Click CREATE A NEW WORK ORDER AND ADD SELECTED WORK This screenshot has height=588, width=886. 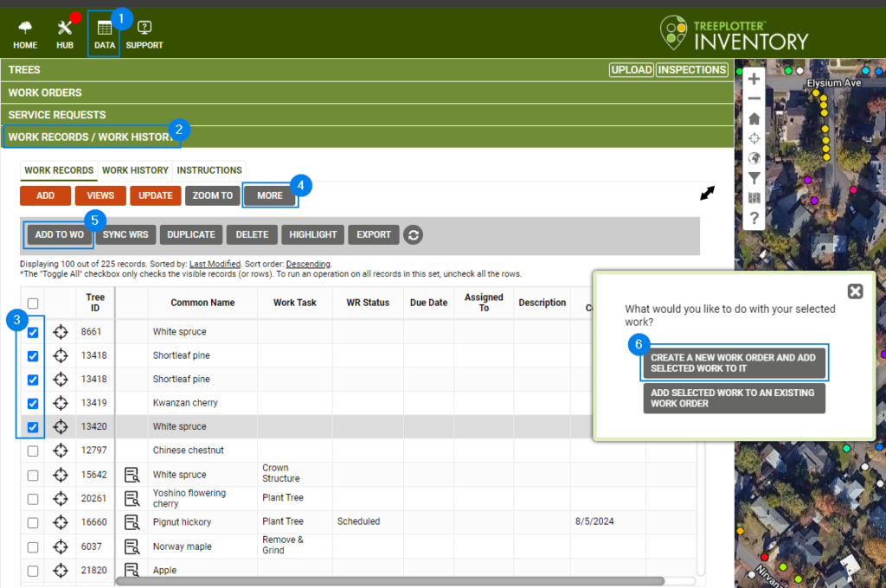[734, 362]
